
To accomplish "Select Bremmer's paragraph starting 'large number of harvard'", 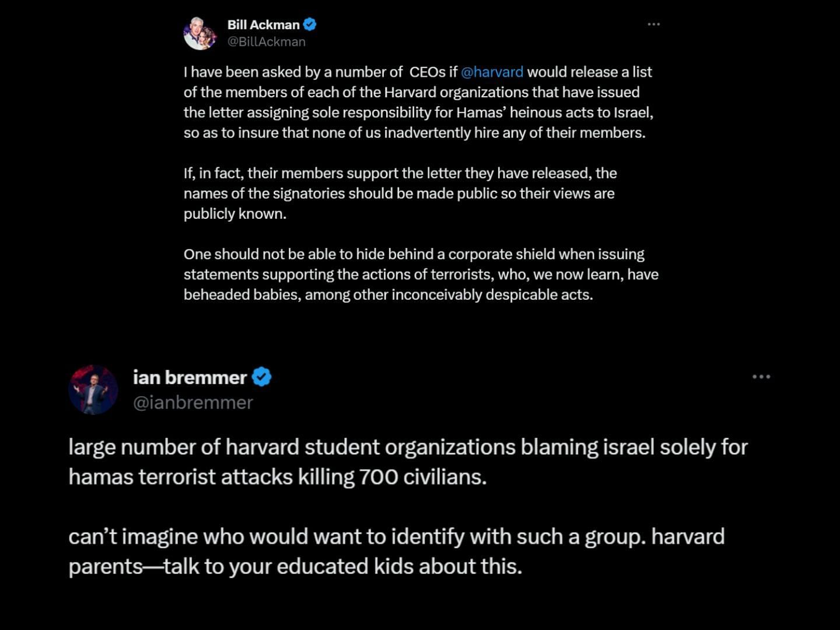I will (408, 462).
